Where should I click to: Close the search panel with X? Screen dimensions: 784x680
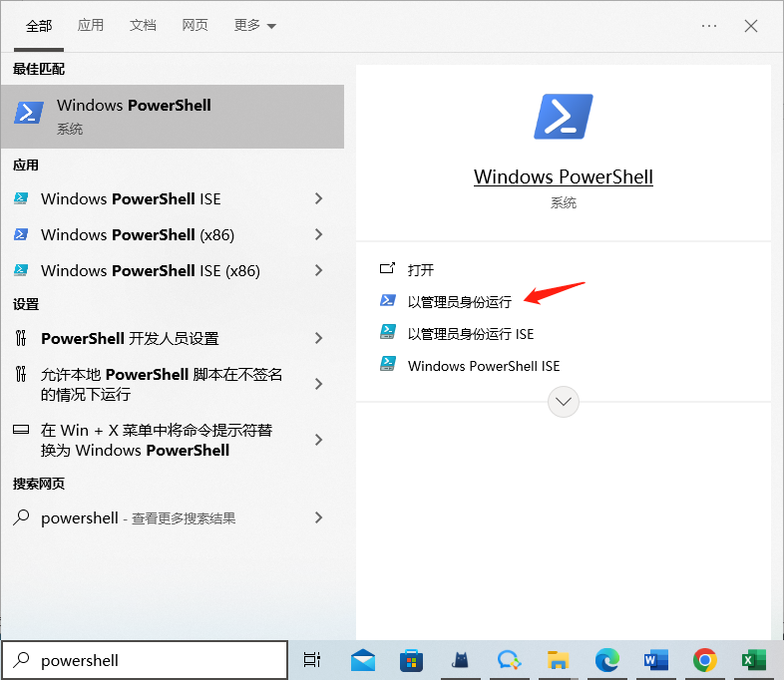751,26
